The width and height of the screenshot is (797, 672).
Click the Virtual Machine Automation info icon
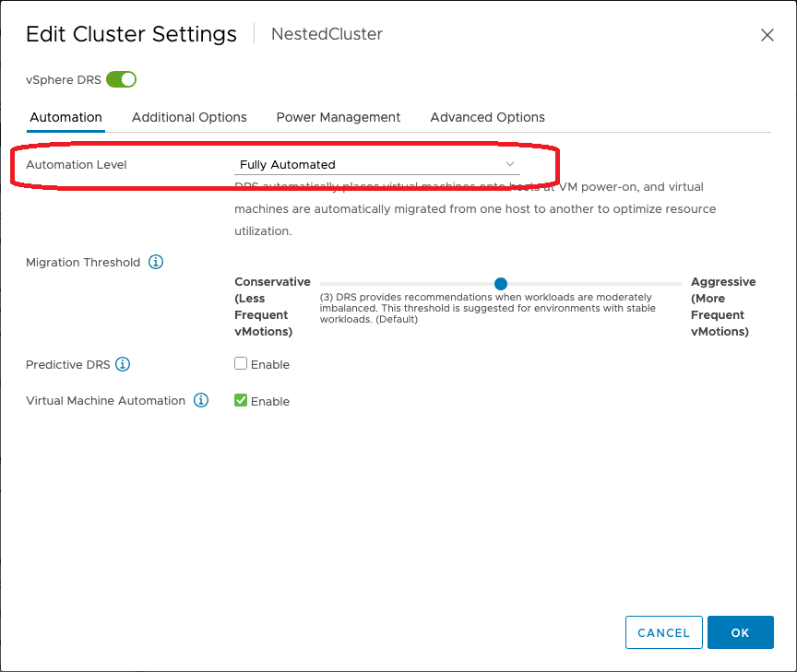[201, 401]
